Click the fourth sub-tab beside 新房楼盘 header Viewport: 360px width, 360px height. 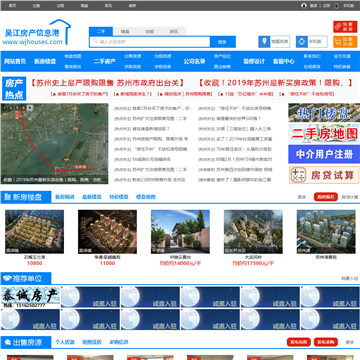[x=146, y=197]
